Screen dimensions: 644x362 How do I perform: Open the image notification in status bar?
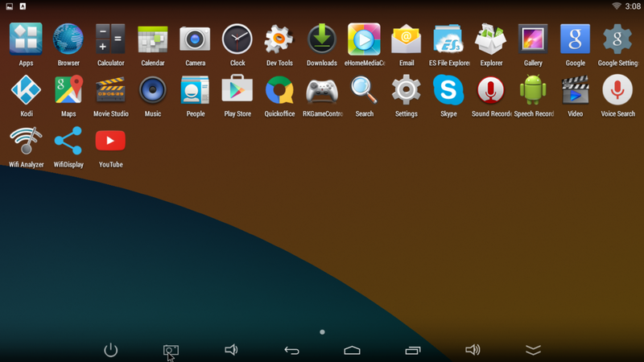pyautogui.click(x=10, y=6)
